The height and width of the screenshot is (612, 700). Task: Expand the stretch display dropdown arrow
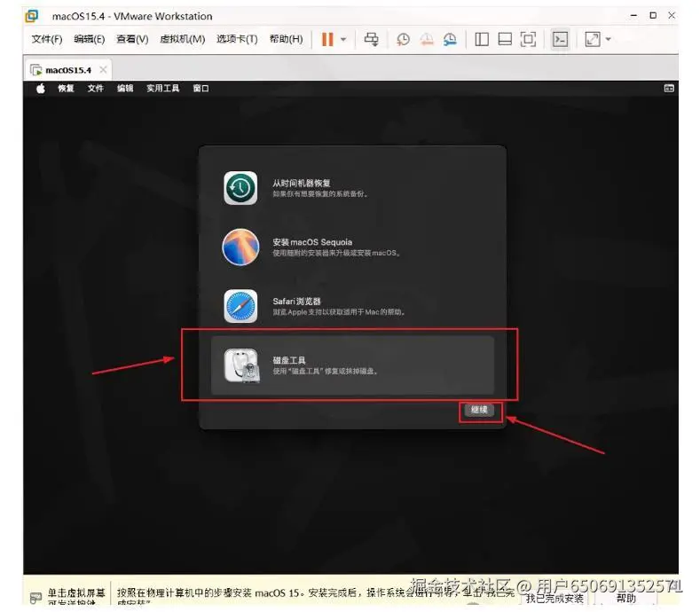click(608, 39)
